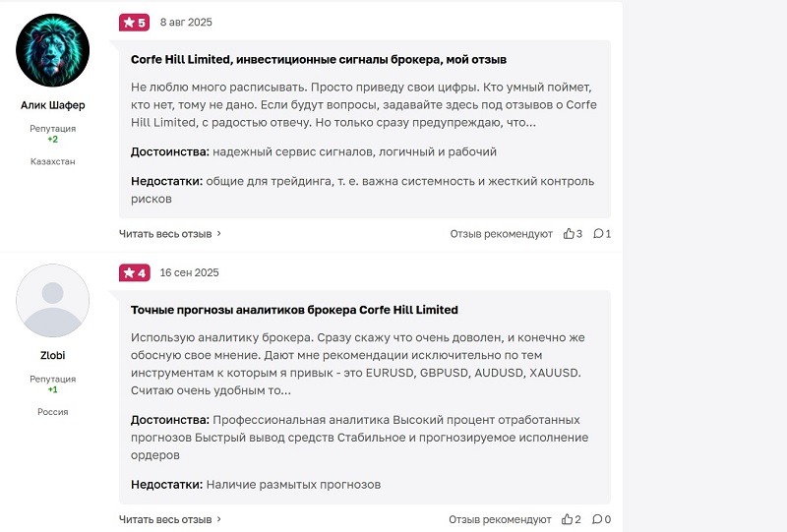Screen dimensions: 787x532
Task: Open review title "Corfe Hill Limited, инвестиционные сигналы"
Action: (x=319, y=60)
